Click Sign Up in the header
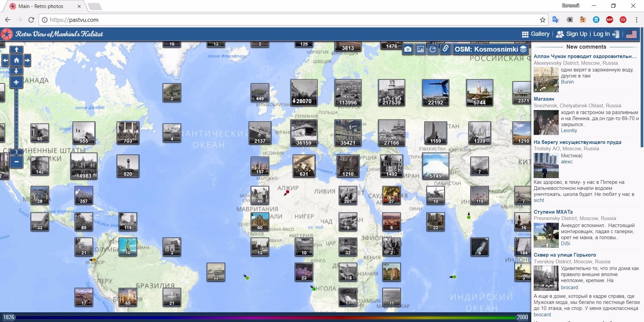The height and width of the screenshot is (322, 644). point(572,34)
